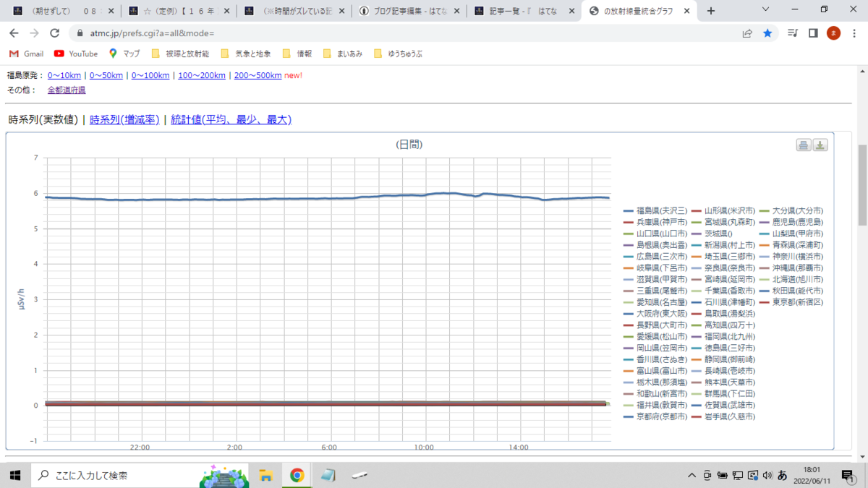
Task: Toggle 静岡県(御前崎) legend entry
Action: (723, 359)
